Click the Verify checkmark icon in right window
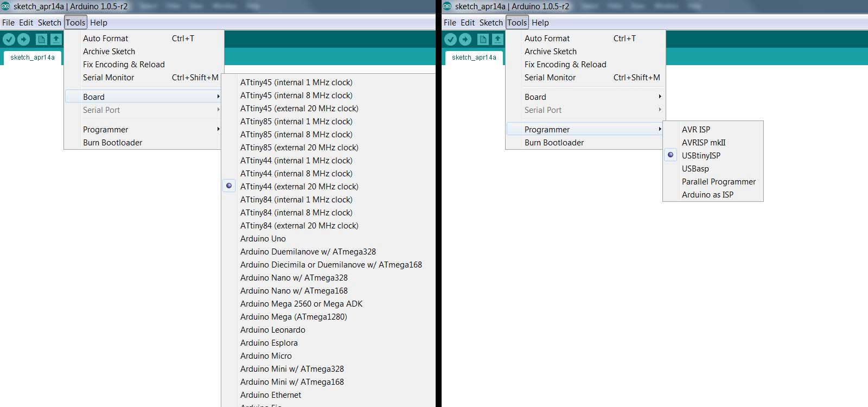Image resolution: width=868 pixels, height=407 pixels. click(x=450, y=39)
